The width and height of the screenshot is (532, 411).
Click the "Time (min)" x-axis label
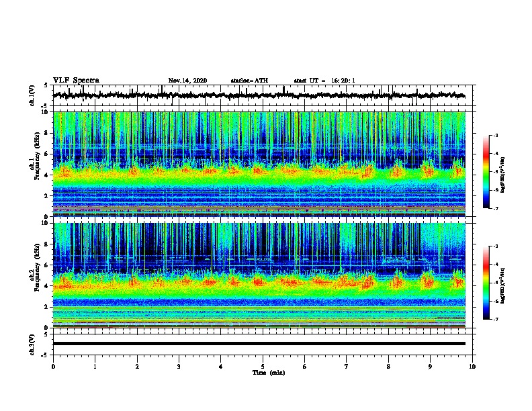[269, 373]
